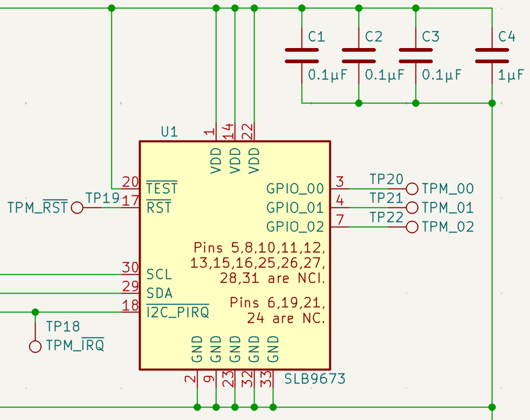
Task: Click pin number 18
Action: click(x=131, y=306)
